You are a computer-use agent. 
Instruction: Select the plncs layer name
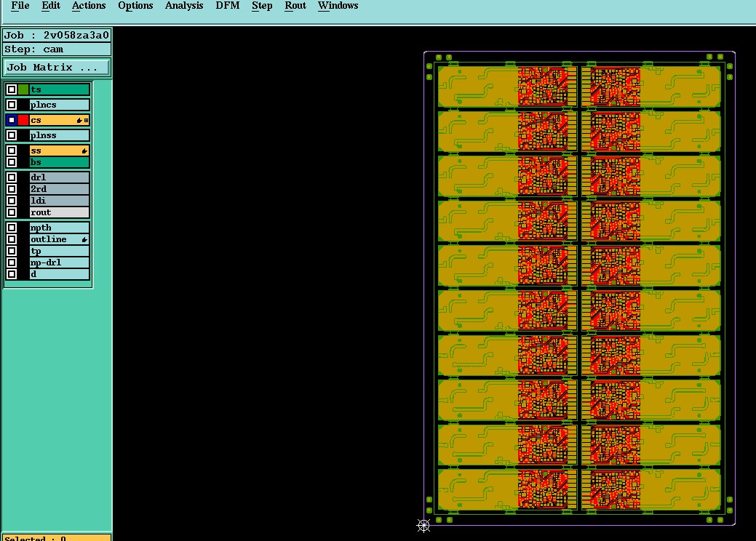pyautogui.click(x=60, y=105)
